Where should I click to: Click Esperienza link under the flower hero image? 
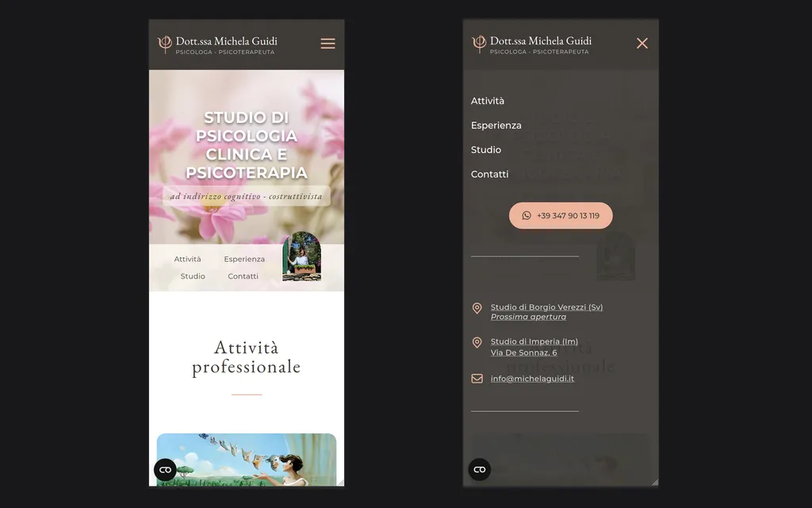[244, 259]
